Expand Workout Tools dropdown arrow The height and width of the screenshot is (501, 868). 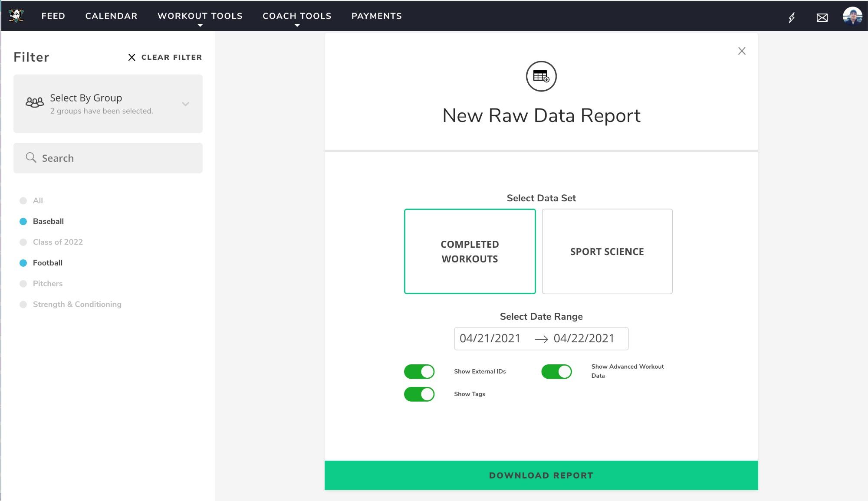coord(200,26)
